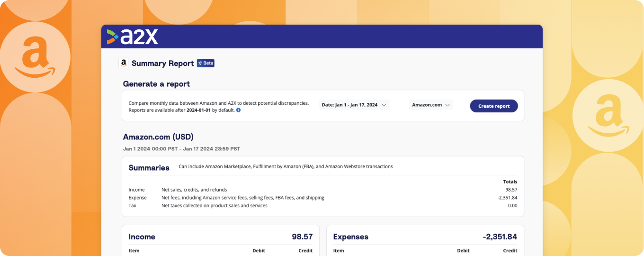Click the Amazon.com (USD) section heading
This screenshot has height=256, width=644.
[x=158, y=137]
